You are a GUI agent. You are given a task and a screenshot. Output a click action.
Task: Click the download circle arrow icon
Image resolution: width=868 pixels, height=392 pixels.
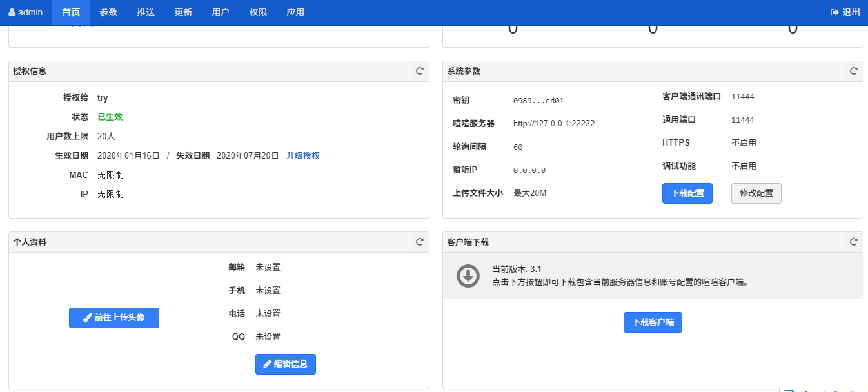pos(468,276)
